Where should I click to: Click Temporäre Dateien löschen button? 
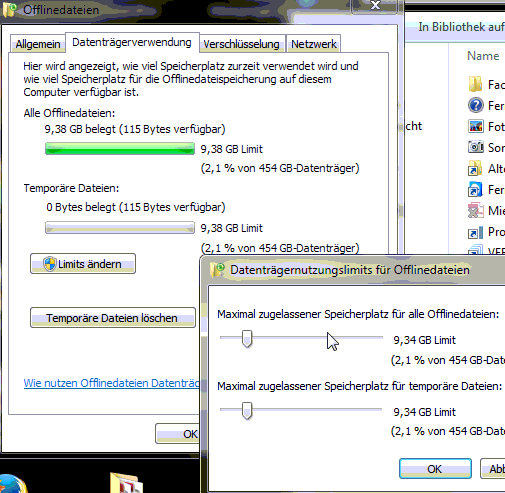pyautogui.click(x=113, y=318)
